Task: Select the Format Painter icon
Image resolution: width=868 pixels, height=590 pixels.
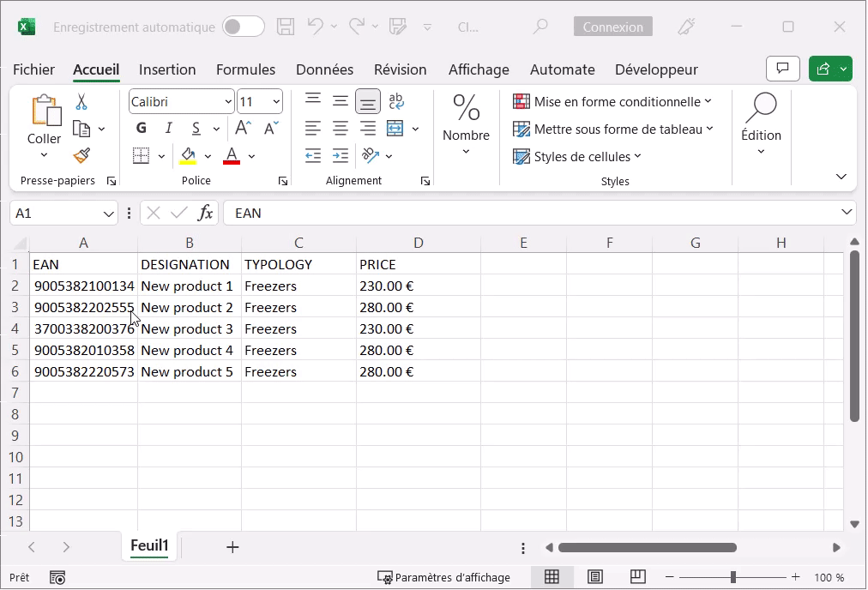Action: coord(81,155)
